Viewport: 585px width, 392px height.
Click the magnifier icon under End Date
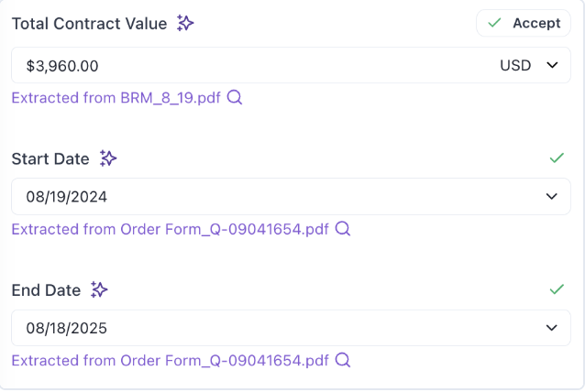[343, 360]
